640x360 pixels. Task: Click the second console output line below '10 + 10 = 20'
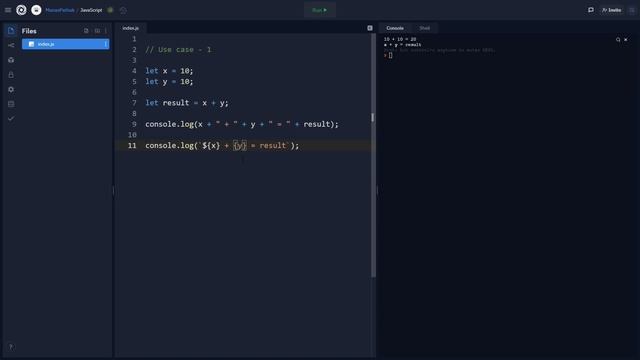pyautogui.click(x=402, y=45)
